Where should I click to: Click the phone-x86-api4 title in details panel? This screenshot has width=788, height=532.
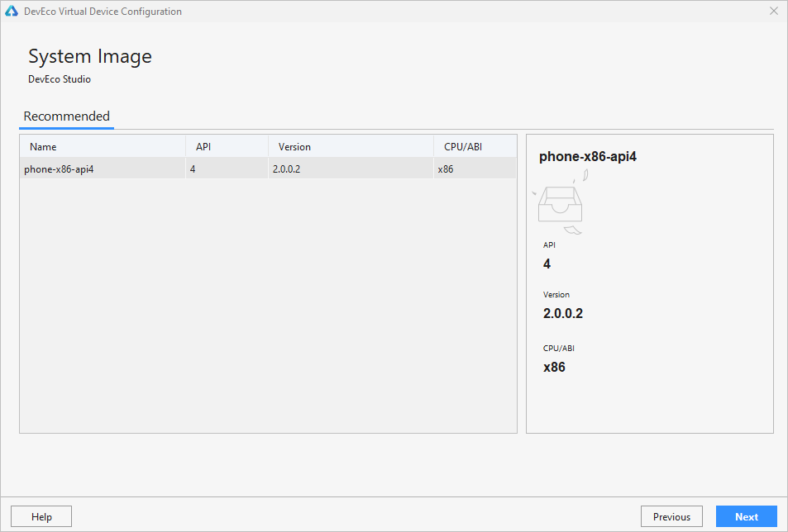(x=587, y=156)
